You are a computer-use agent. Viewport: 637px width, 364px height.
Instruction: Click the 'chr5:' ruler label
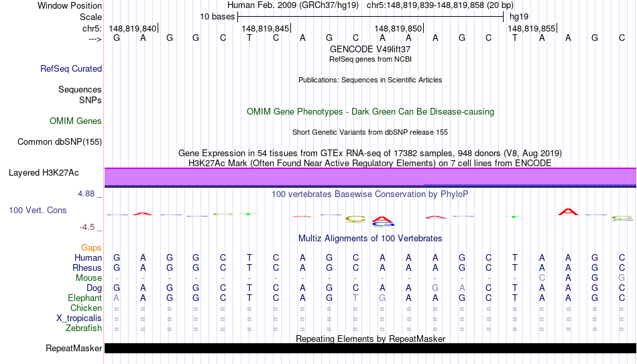point(92,28)
